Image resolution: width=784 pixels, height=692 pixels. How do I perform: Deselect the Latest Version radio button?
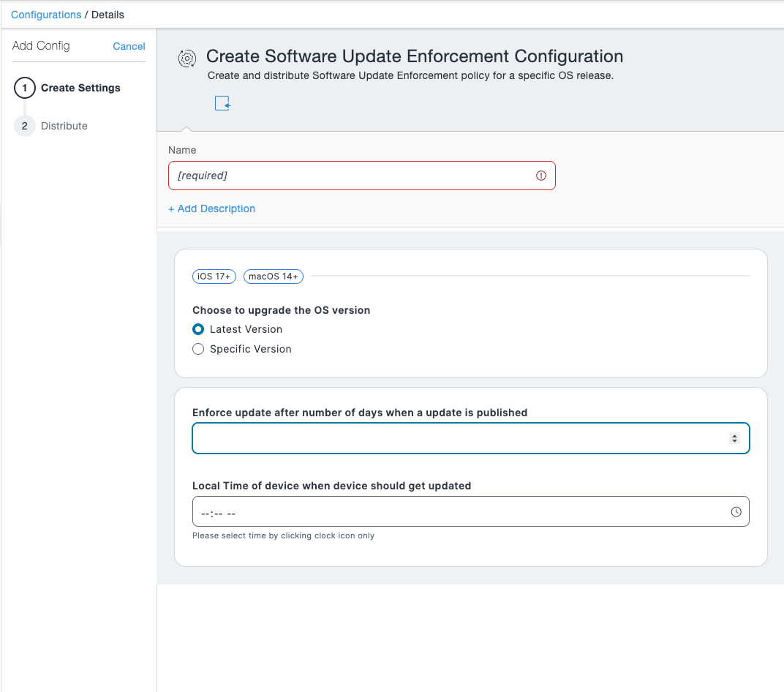(197, 329)
